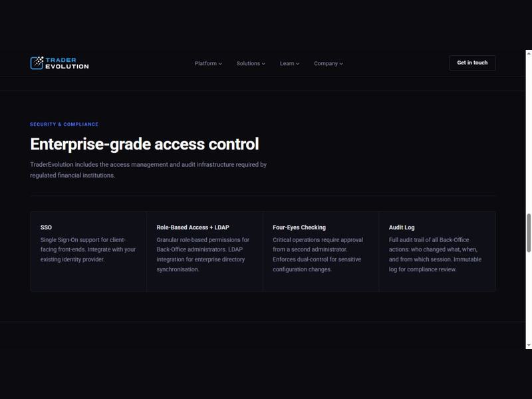
Task: Expand the chevron beside Company
Action: coord(341,64)
